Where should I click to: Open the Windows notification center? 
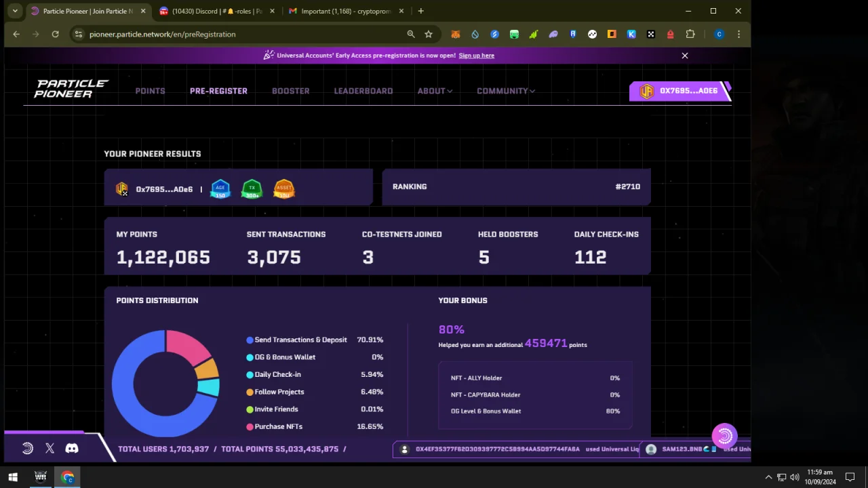point(850,477)
